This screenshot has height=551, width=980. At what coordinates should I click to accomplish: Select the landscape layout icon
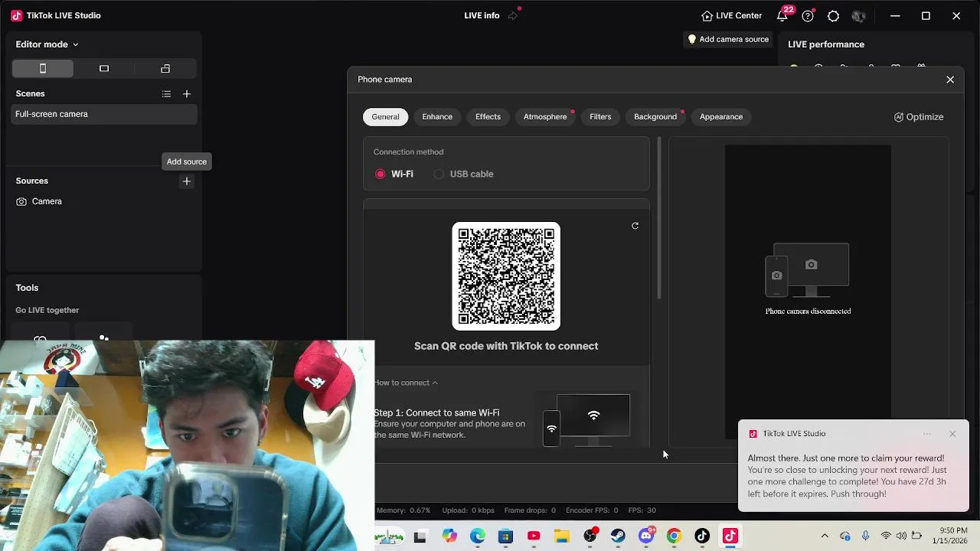[104, 69]
